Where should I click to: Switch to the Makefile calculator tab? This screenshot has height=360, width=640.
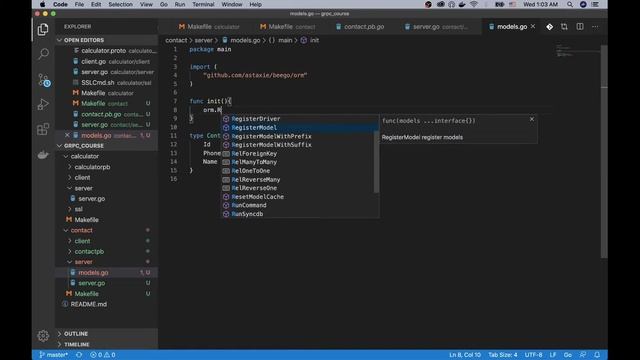click(209, 27)
